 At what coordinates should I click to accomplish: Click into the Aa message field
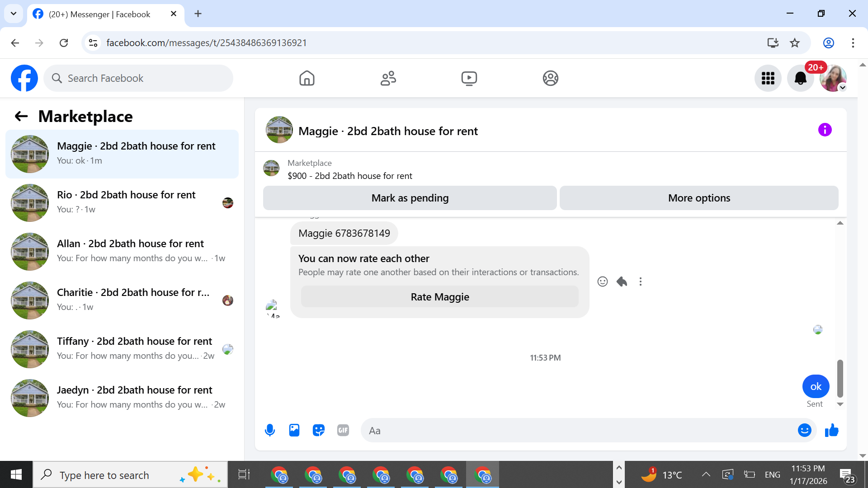pyautogui.click(x=579, y=431)
